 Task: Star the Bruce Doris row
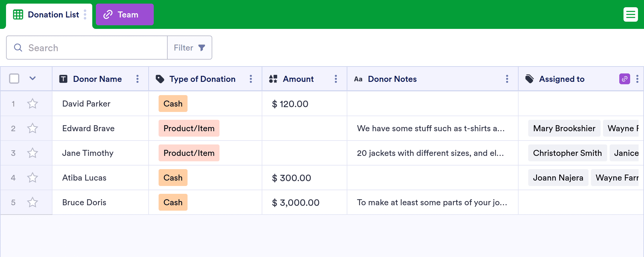pyautogui.click(x=33, y=203)
